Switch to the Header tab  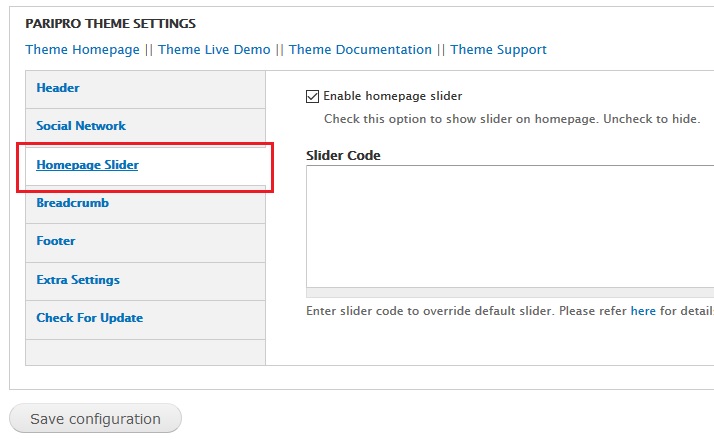[x=58, y=88]
